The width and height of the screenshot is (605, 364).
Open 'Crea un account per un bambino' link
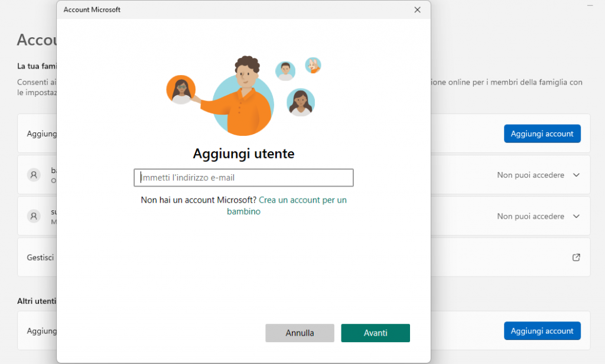click(x=287, y=206)
